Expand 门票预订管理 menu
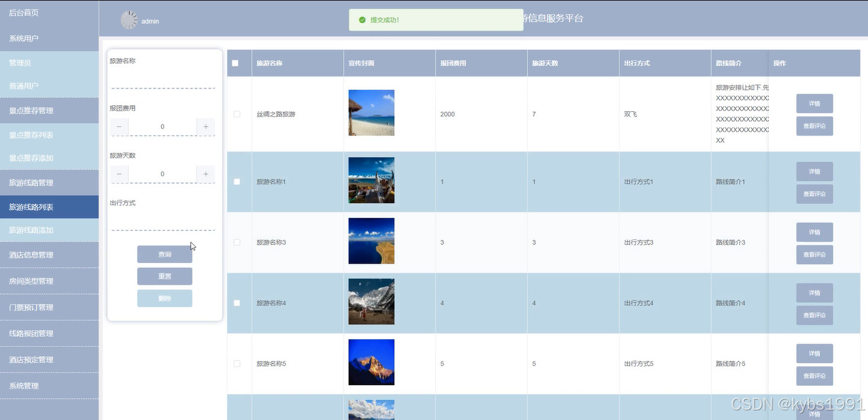This screenshot has height=420, width=868. 49,307
